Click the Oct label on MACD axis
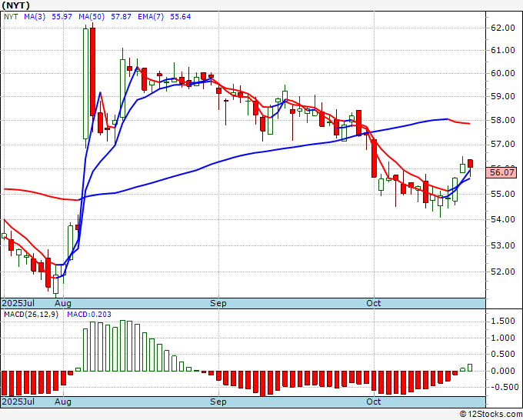Image resolution: width=523 pixels, height=420 pixels. 373,402
